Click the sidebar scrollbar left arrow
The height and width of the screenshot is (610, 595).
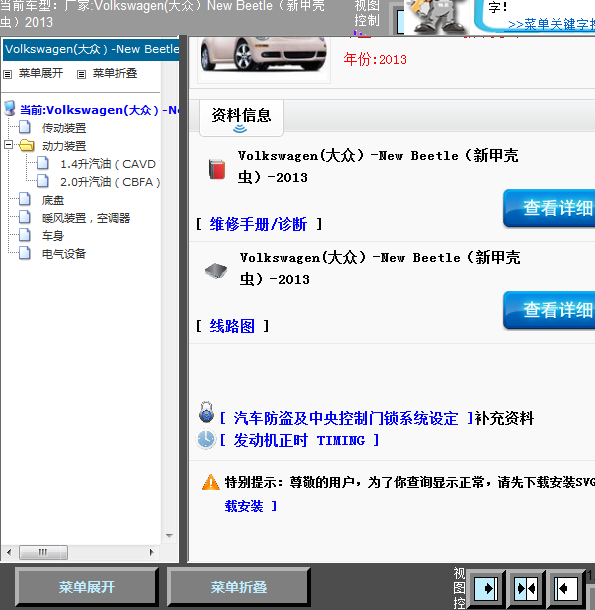point(9,552)
